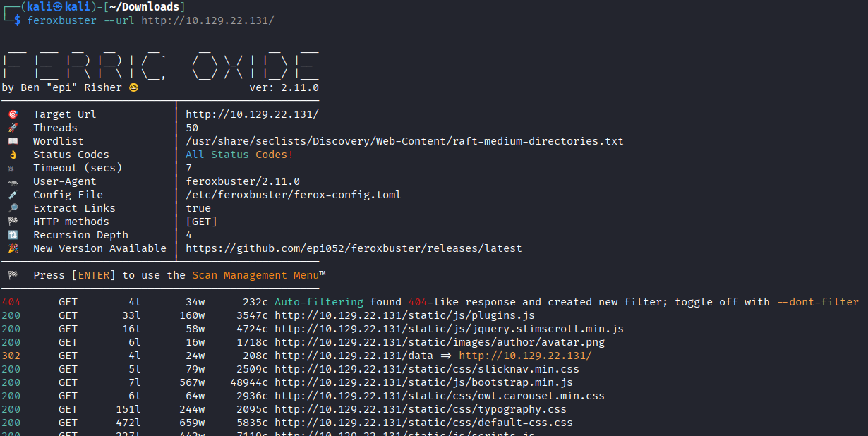Image resolution: width=868 pixels, height=436 pixels.
Task: Click the Wordlist open-book icon
Action: 13,140
